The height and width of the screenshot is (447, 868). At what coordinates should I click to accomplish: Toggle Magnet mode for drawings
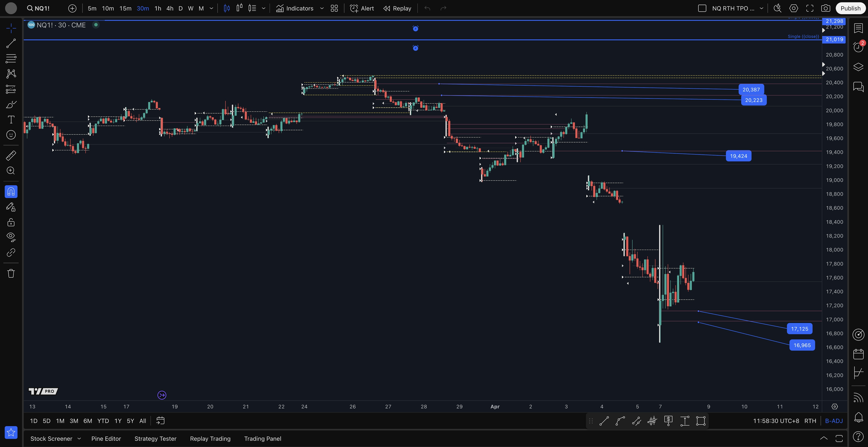click(x=11, y=192)
